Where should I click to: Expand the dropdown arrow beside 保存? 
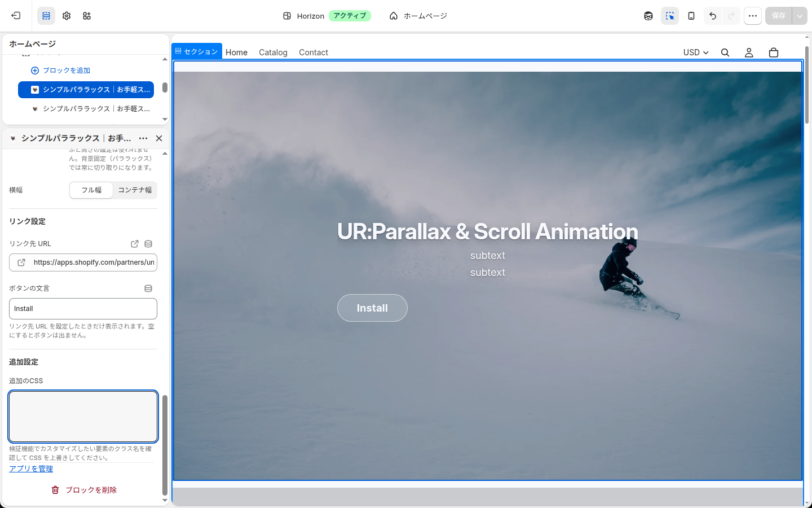tap(800, 16)
